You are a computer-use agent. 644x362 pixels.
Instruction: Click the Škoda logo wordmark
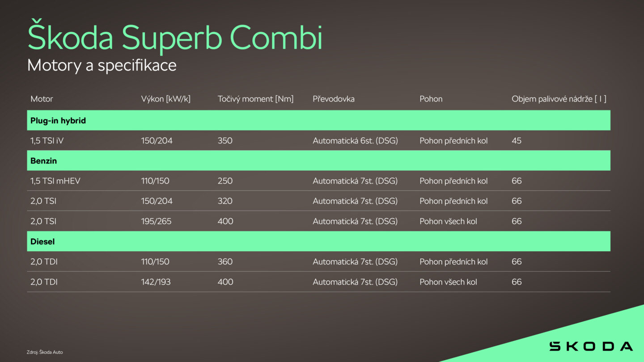click(591, 346)
